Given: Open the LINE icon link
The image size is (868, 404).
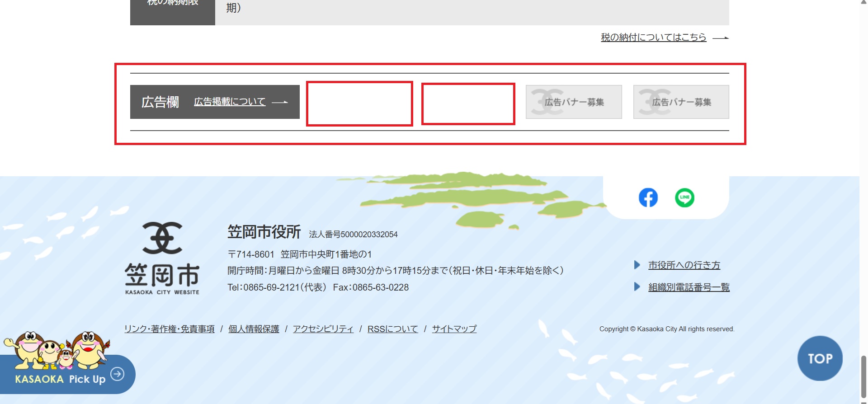Looking at the screenshot, I should [x=684, y=197].
